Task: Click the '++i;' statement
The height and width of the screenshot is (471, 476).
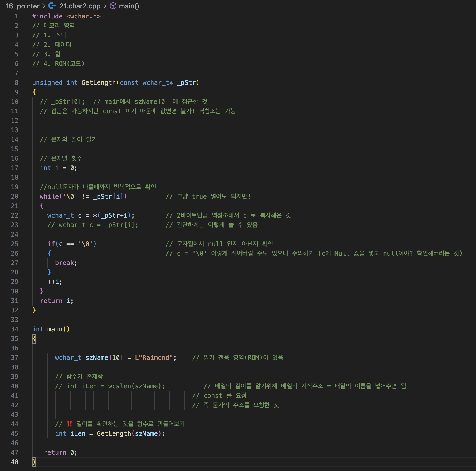Action: click(x=55, y=282)
